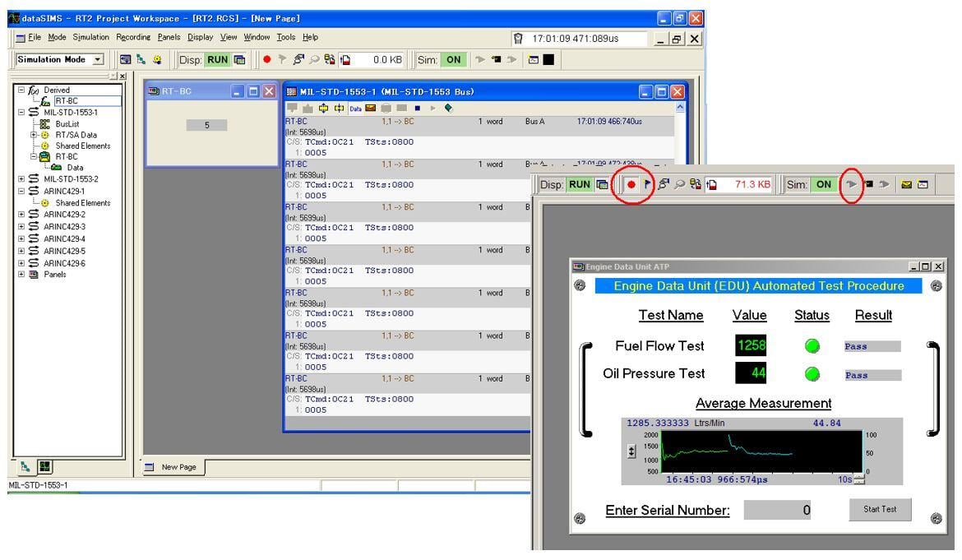This screenshot has height=560, width=962.
Task: Click the circled simulation play arrow icon
Action: pyautogui.click(x=853, y=185)
